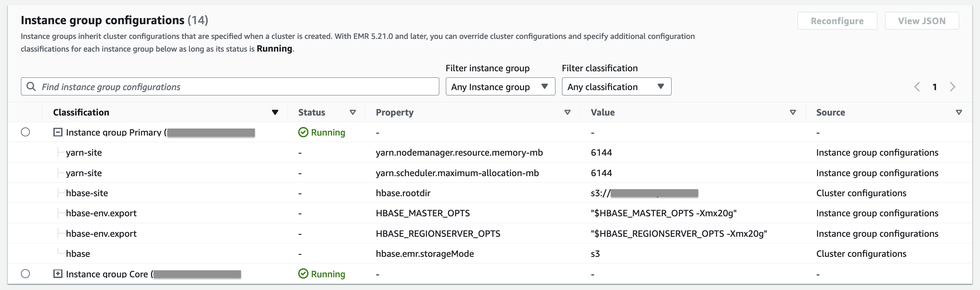The height and width of the screenshot is (290, 980).
Task: Click the Value column header
Action: pos(602,112)
